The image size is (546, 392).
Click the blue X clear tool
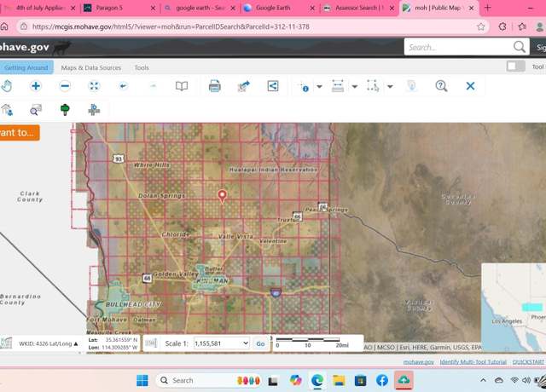[470, 86]
